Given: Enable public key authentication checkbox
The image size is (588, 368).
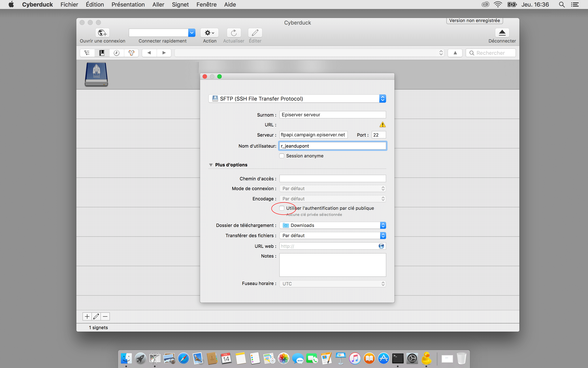Looking at the screenshot, I should click(x=282, y=208).
